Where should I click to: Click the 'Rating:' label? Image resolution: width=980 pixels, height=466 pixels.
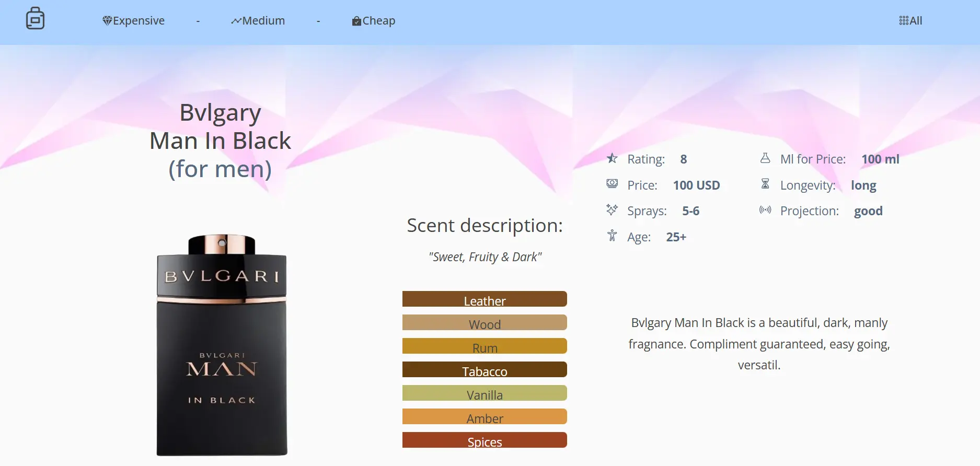coord(646,159)
